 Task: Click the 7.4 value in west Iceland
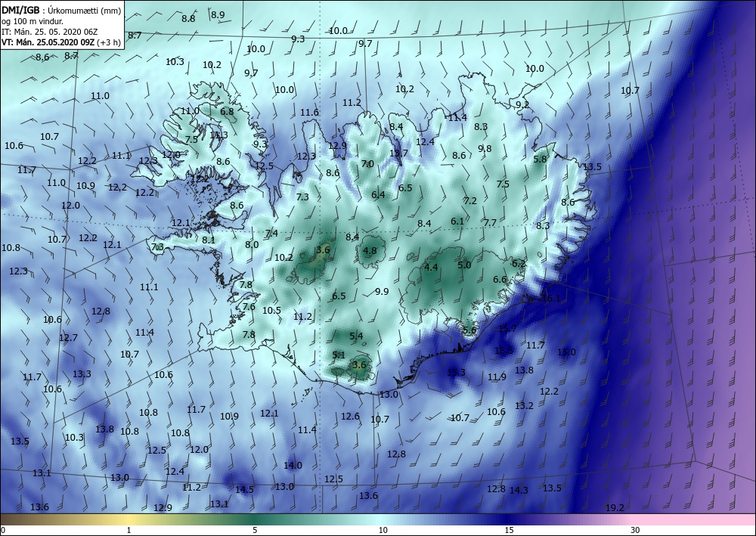click(x=271, y=234)
